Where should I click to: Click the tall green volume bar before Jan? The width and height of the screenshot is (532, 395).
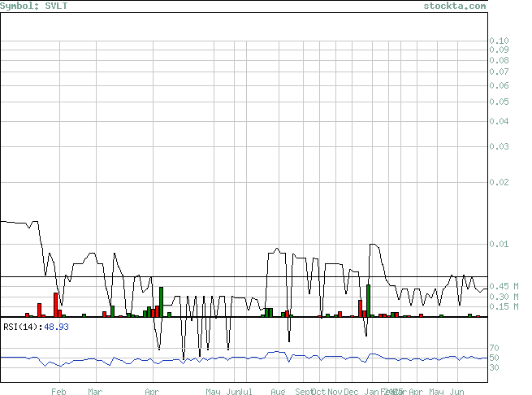coord(368,301)
